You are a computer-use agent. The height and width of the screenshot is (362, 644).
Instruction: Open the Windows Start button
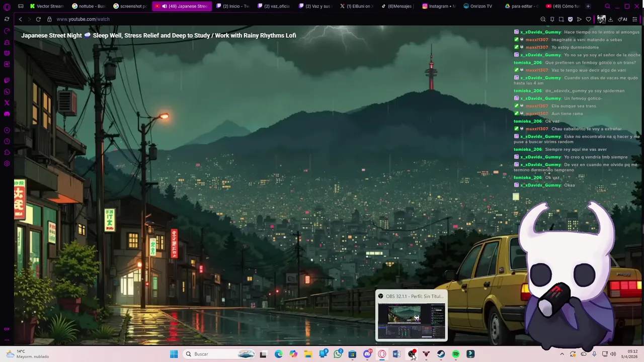click(x=174, y=354)
